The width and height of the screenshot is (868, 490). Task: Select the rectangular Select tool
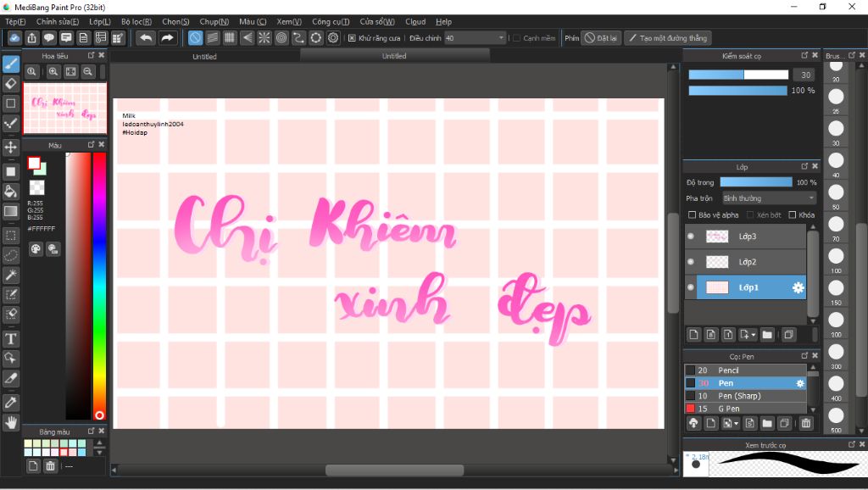[11, 236]
